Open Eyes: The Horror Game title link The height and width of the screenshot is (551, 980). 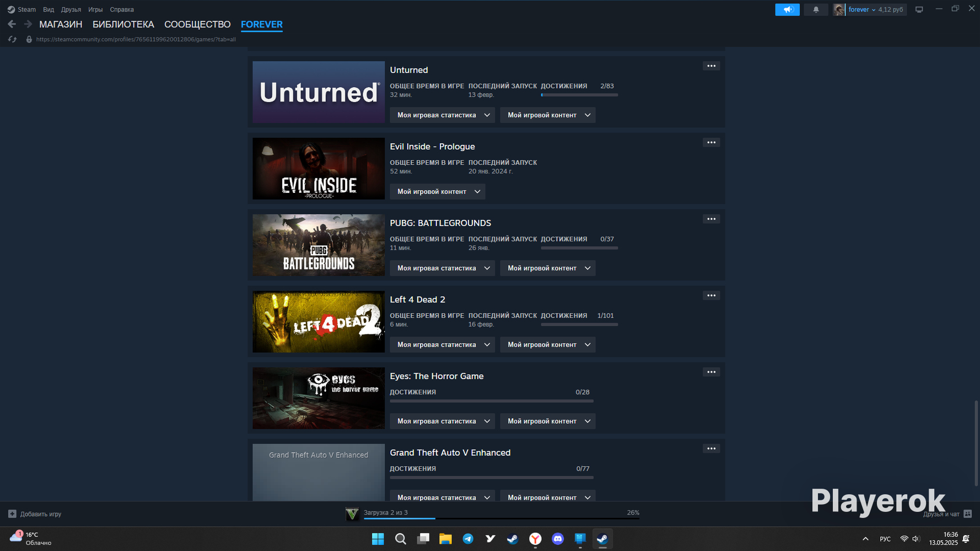(x=437, y=376)
